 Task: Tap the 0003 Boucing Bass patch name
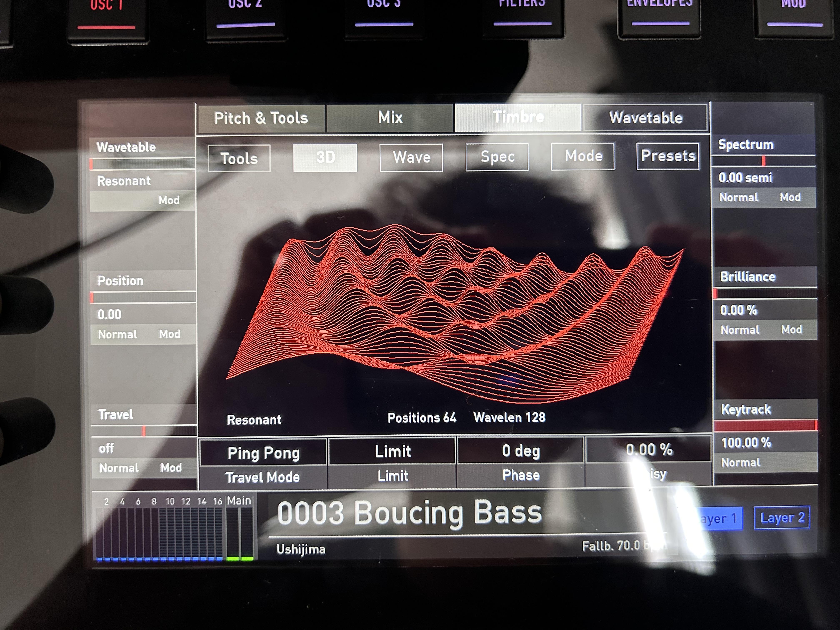click(409, 513)
